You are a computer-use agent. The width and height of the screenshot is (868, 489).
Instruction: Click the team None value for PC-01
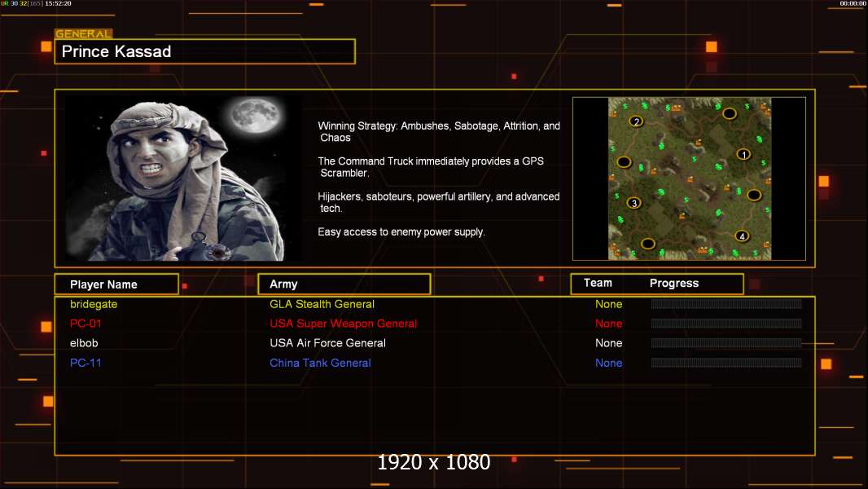tap(608, 324)
